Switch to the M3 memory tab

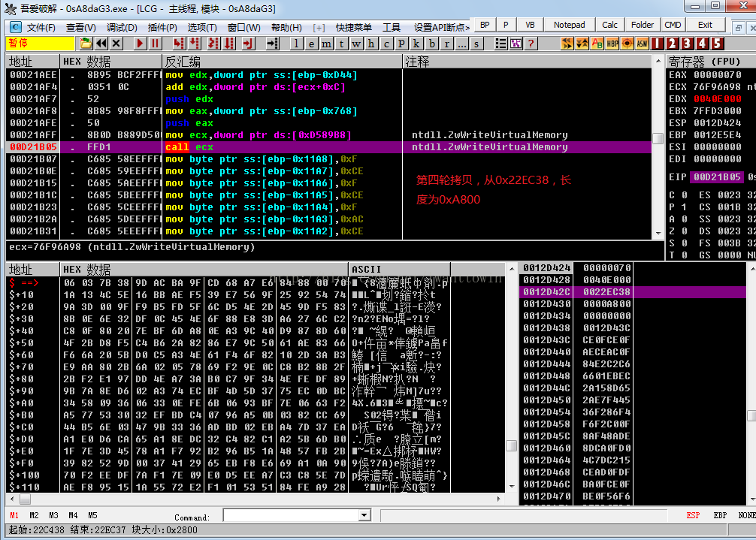click(53, 515)
